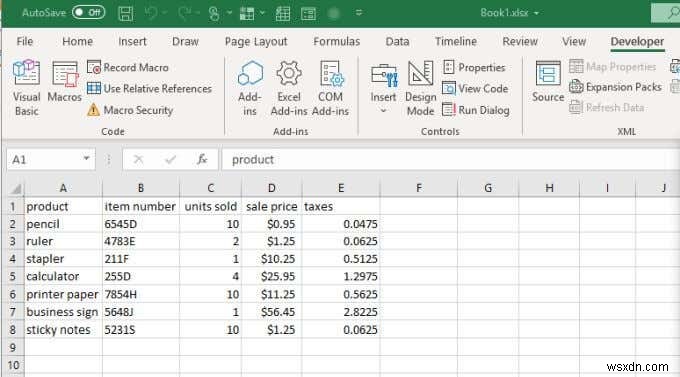Screen dimensions: 680x377
Task: Click the Select All corner triangle
Action: pos(15,188)
